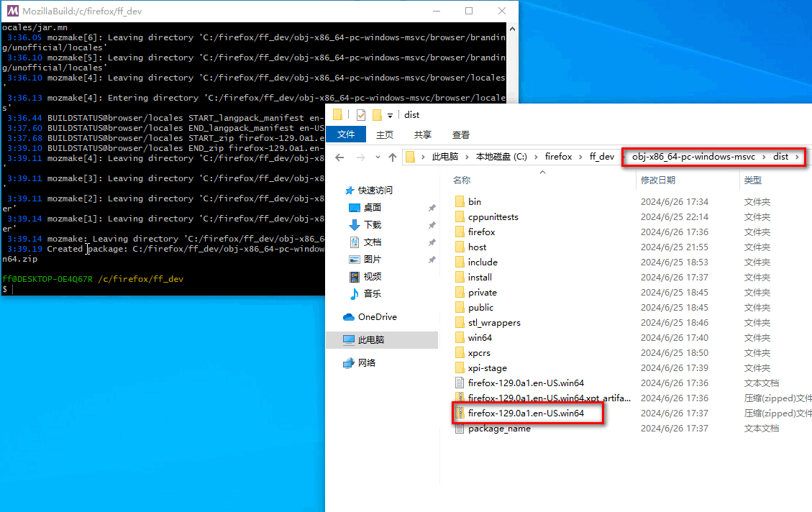Viewport: 812px width, 512px height.
Task: Select the firefox folder icon
Action: pyautogui.click(x=460, y=232)
